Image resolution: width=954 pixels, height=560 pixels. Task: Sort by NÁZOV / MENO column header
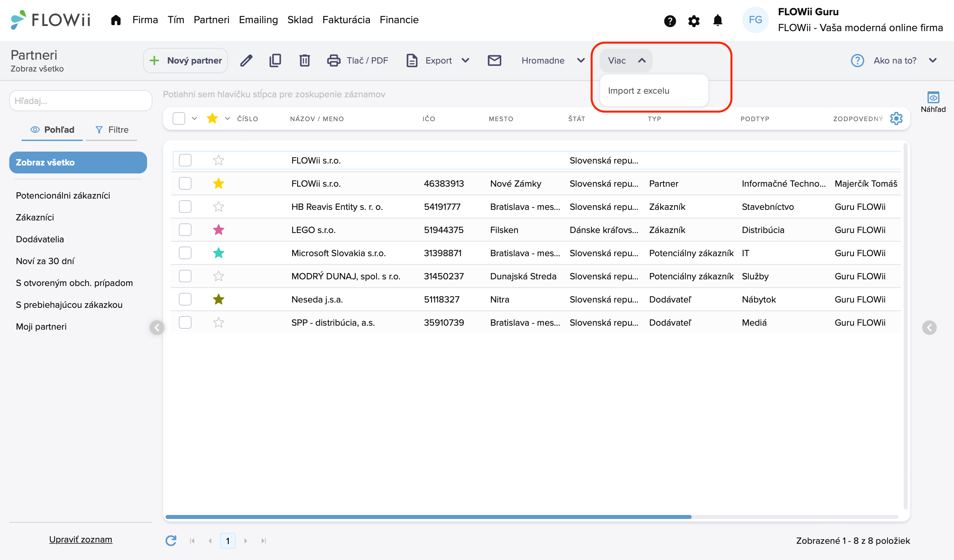317,119
